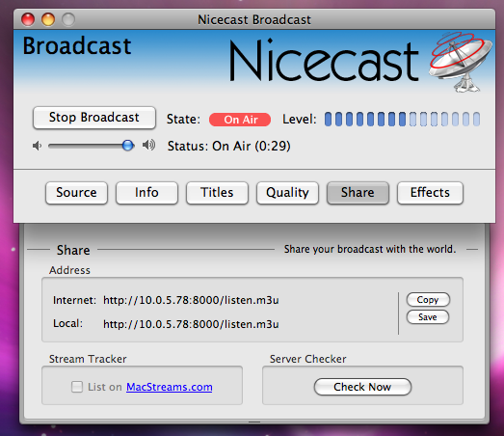This screenshot has width=504, height=436.
Task: Minimize window with the yellow button
Action: (48, 19)
